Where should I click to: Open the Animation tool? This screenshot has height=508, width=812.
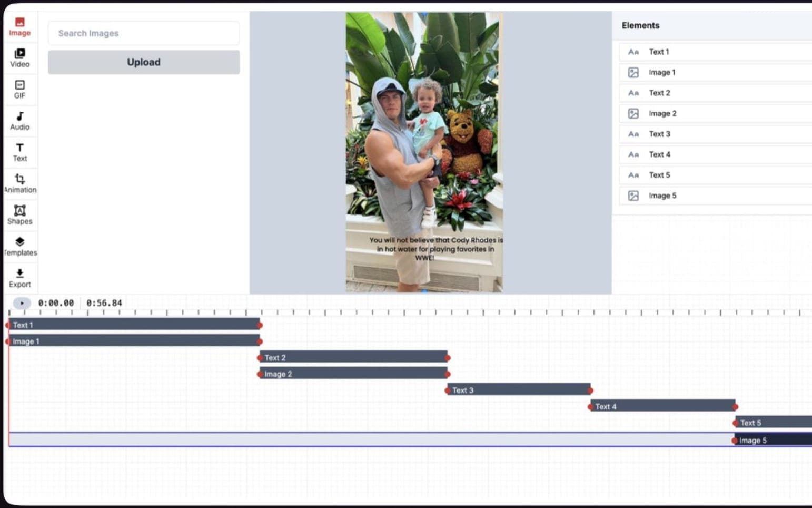click(19, 183)
